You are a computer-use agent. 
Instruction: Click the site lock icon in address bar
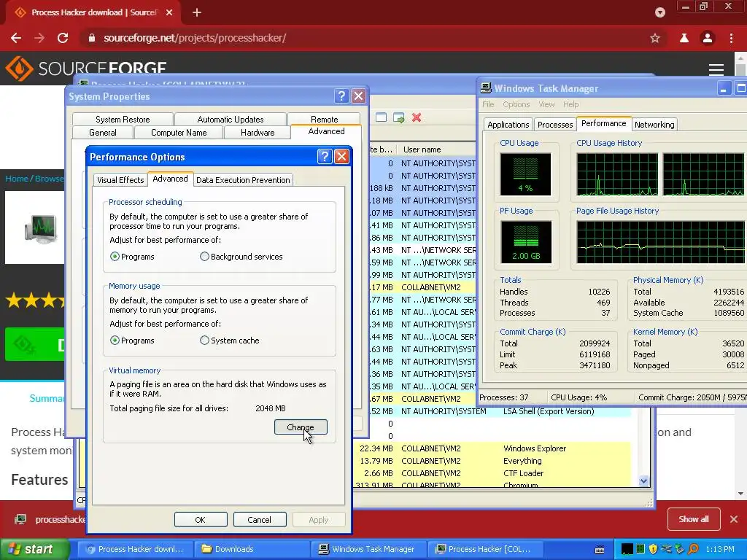[x=92, y=38]
